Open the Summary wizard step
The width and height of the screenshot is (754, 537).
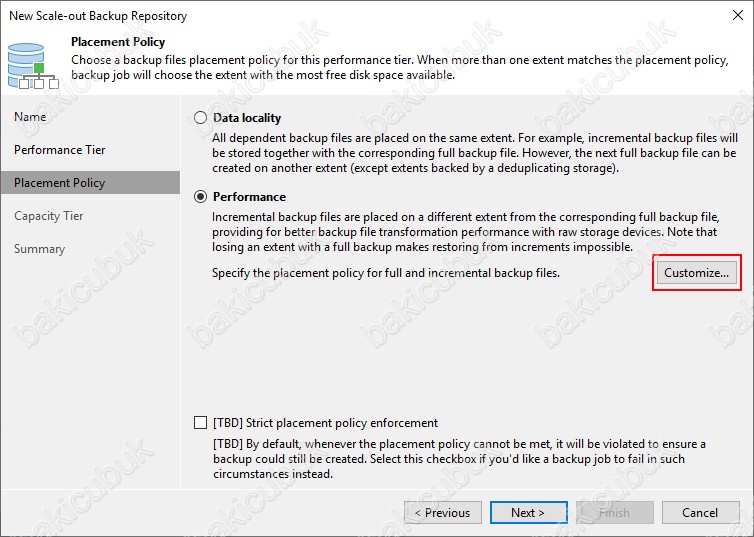point(39,249)
